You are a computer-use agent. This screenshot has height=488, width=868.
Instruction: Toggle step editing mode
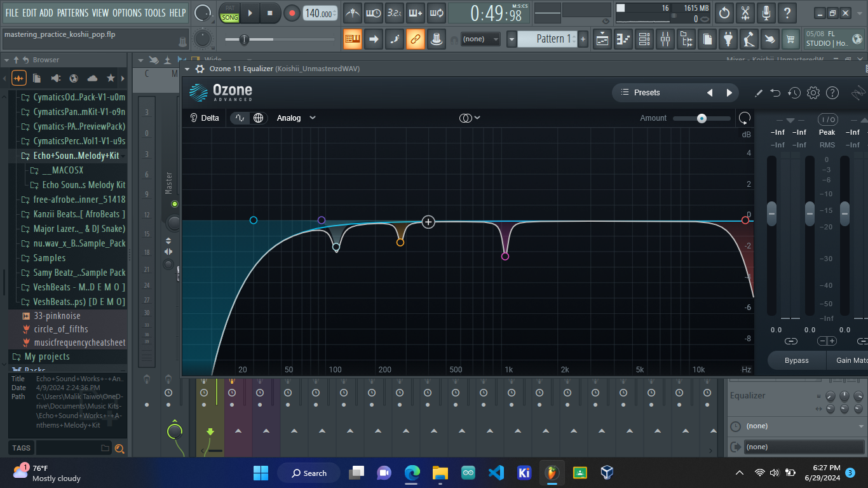pos(395,39)
